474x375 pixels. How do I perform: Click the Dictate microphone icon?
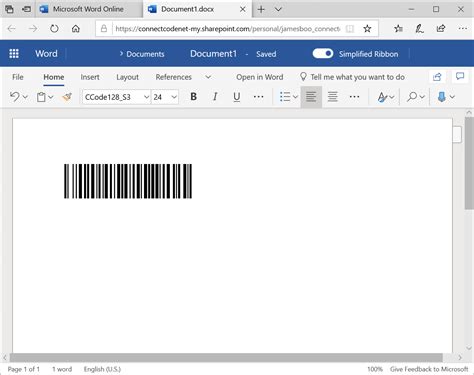pos(442,97)
